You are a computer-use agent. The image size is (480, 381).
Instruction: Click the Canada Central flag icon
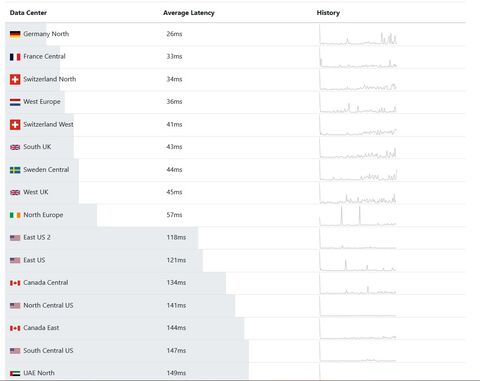tap(15, 283)
